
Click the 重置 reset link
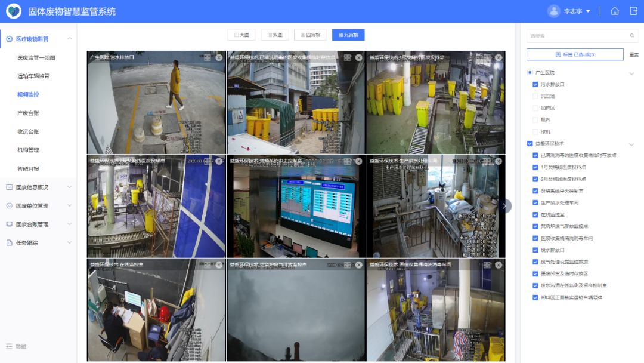point(634,55)
